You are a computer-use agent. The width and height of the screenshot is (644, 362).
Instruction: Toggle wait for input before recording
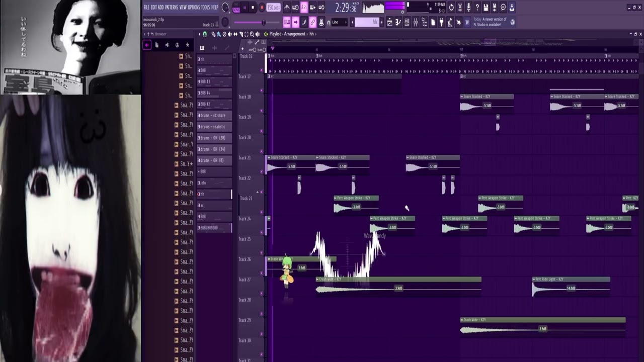pyautogui.click(x=295, y=8)
